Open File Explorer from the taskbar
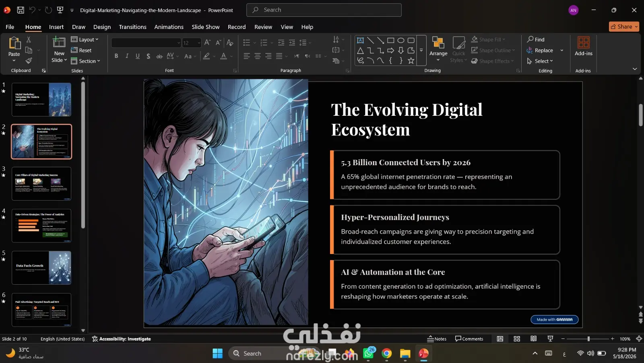 pos(405,353)
